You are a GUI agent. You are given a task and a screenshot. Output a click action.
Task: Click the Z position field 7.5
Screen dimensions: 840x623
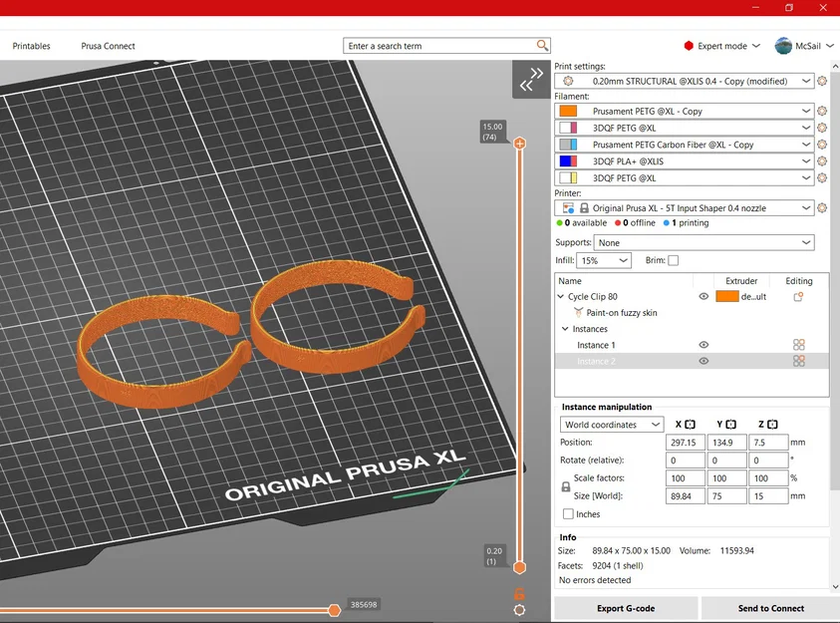click(768, 443)
